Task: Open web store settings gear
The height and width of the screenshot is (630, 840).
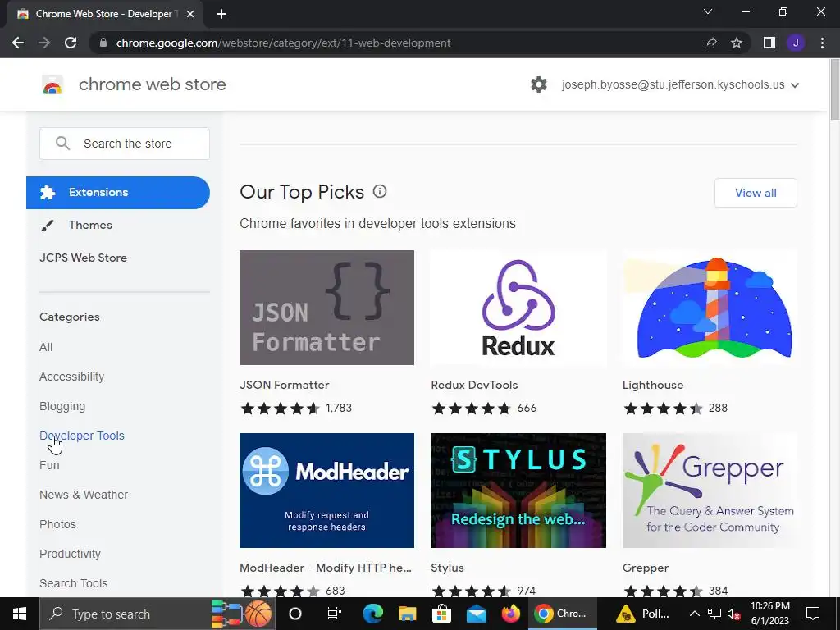Action: coord(539,84)
